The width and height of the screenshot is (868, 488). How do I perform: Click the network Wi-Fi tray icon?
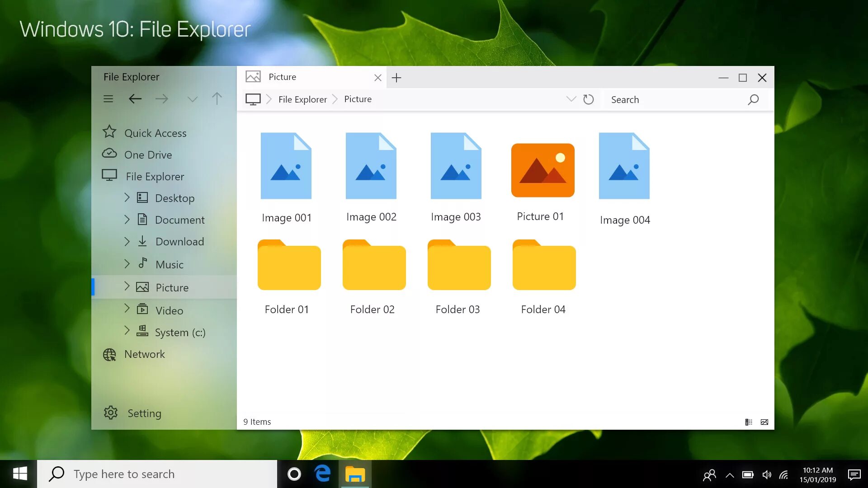coord(784,475)
